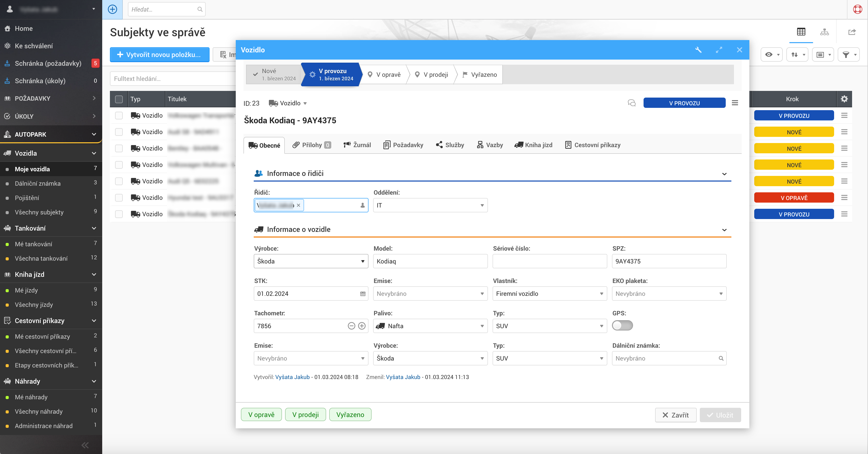Click the SPZ input field

(669, 261)
